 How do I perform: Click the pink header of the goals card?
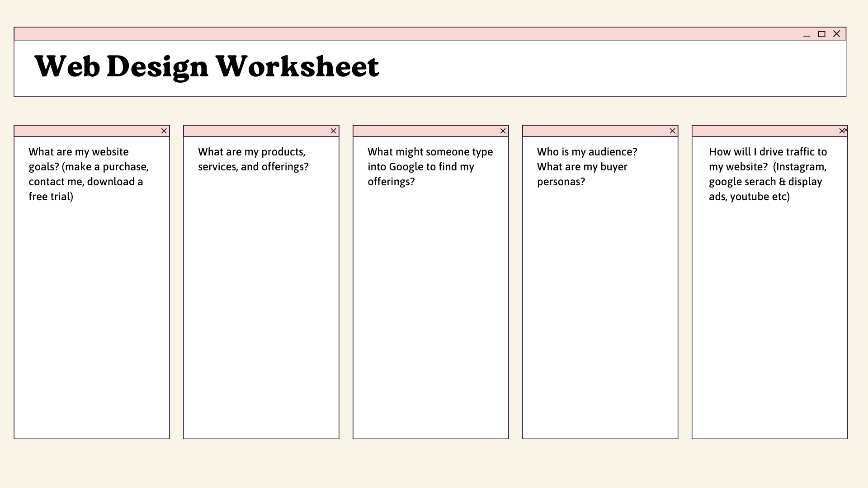click(81, 131)
